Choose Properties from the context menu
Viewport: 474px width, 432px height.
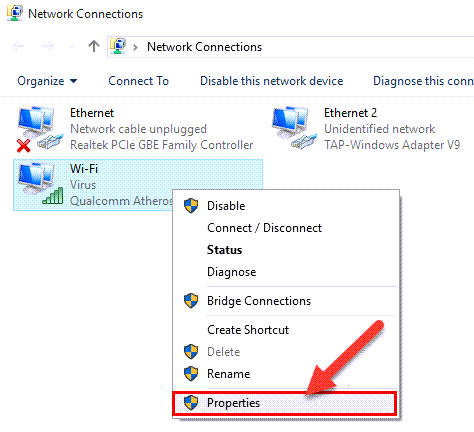[285, 403]
